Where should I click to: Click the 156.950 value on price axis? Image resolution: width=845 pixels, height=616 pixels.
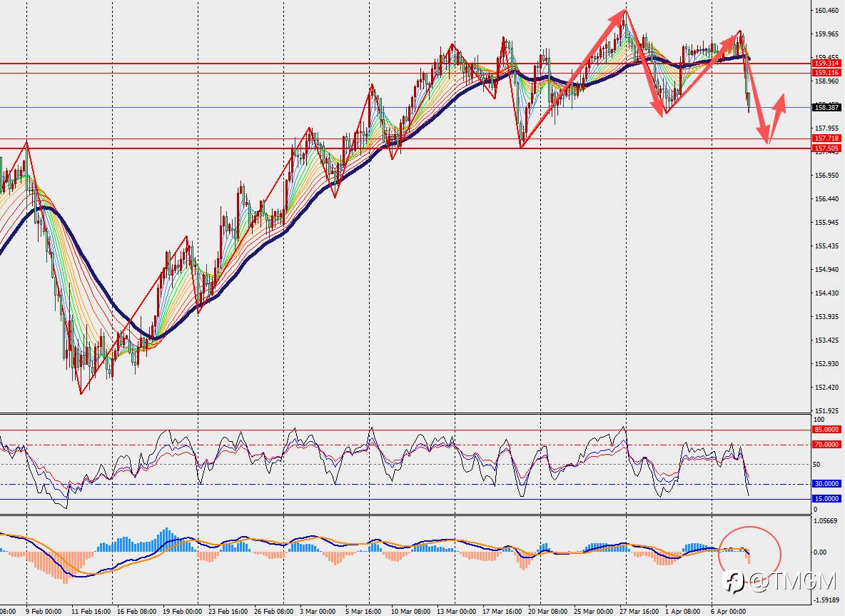[x=826, y=175]
